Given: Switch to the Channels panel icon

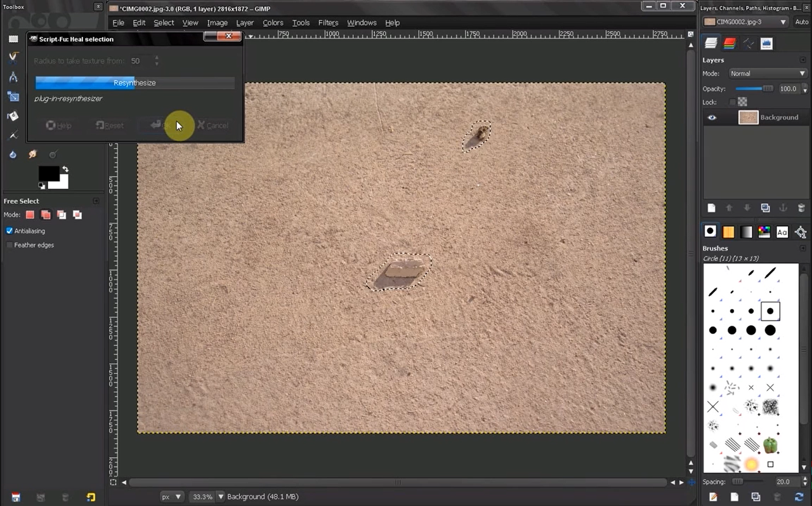Looking at the screenshot, I should (x=728, y=43).
